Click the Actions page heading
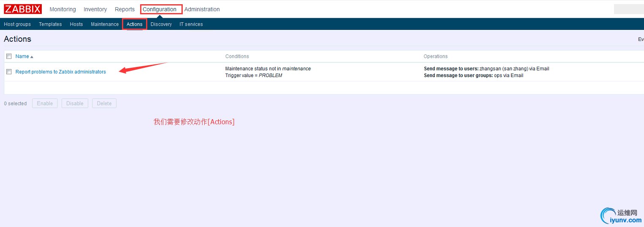644x227 pixels. click(x=17, y=39)
